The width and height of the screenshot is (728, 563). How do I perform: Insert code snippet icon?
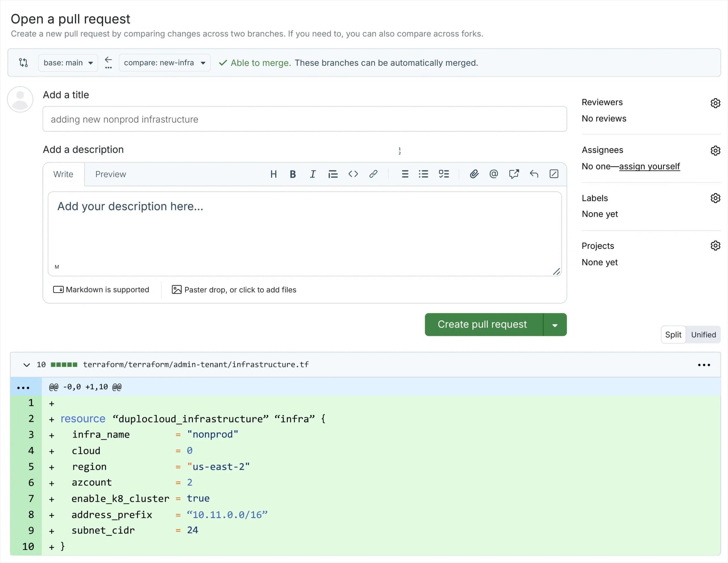click(353, 174)
